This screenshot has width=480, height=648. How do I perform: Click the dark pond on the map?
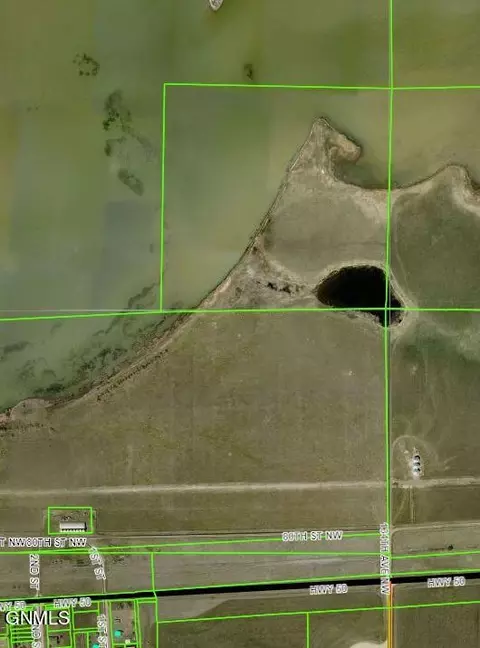(x=359, y=293)
